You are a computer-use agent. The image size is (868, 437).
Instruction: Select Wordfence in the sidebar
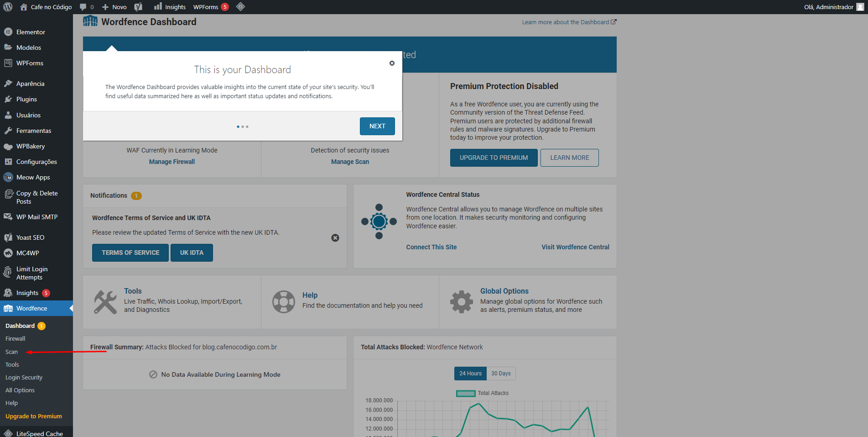tap(36, 308)
